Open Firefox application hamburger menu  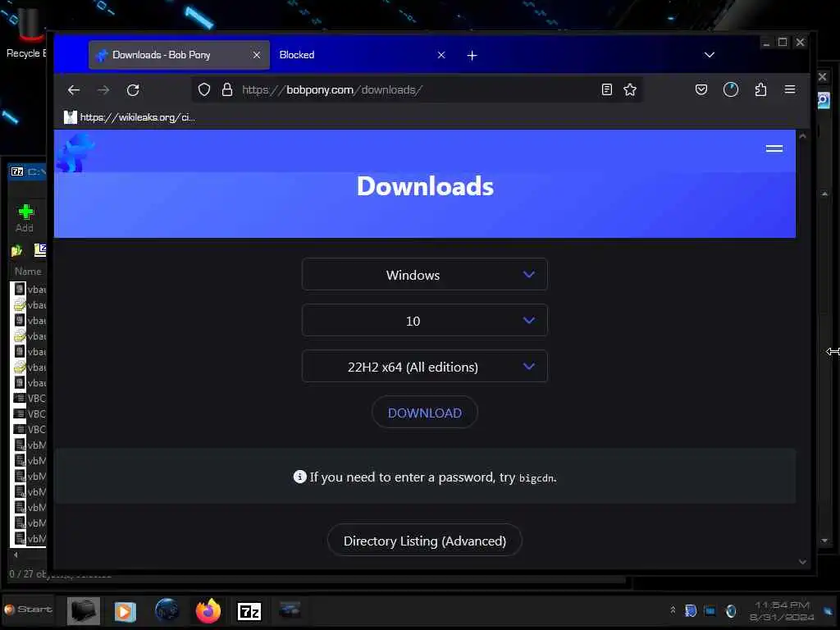[790, 89]
